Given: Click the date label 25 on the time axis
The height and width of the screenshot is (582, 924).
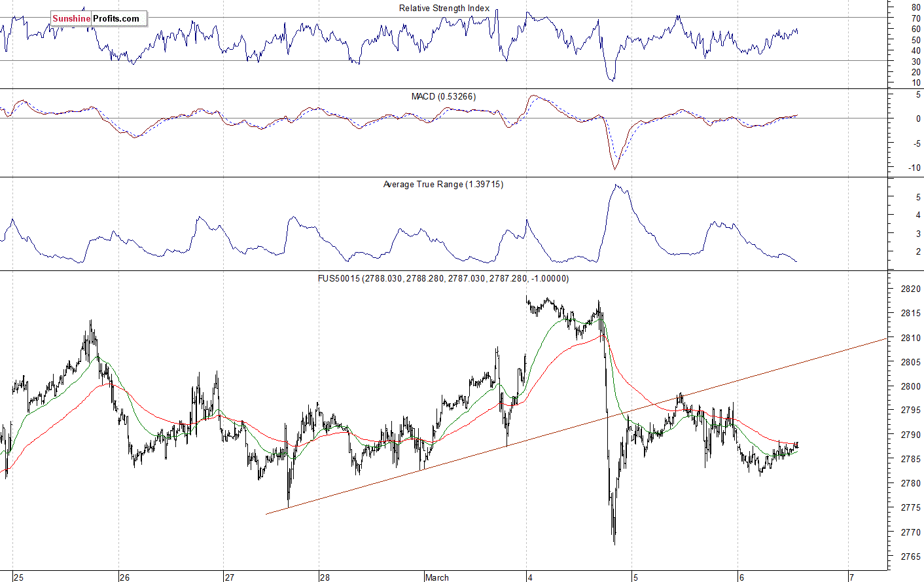Looking at the screenshot, I should pyautogui.click(x=19, y=577).
